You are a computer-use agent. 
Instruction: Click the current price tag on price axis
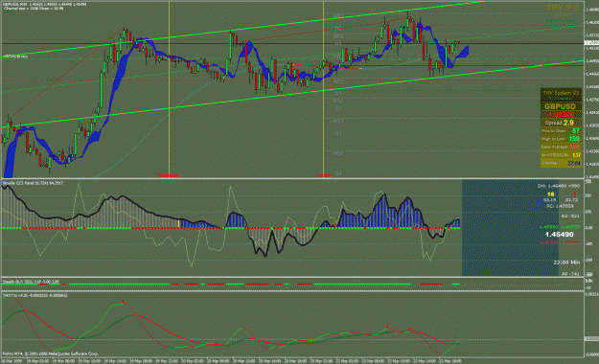point(591,43)
